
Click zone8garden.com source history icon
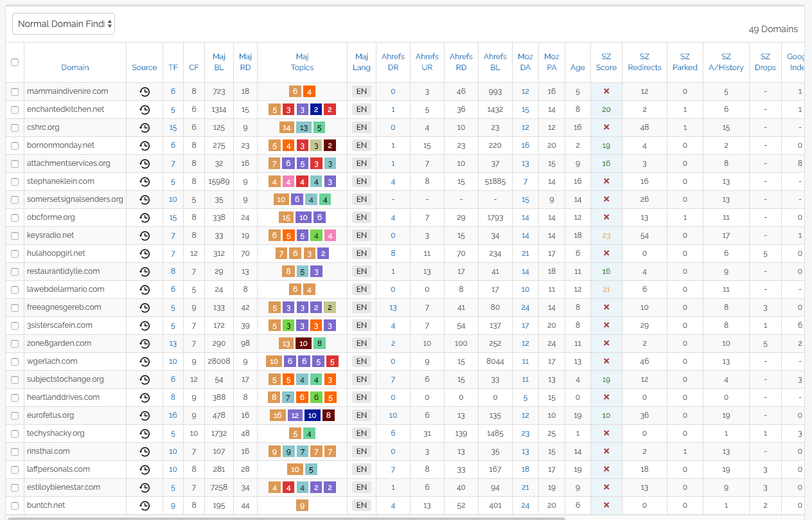tap(145, 343)
